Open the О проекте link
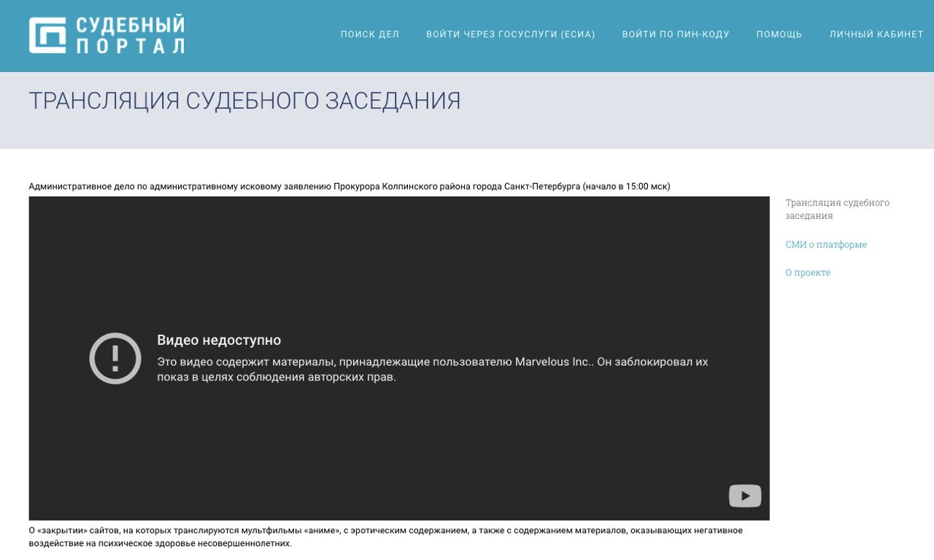This screenshot has width=934, height=560. point(808,273)
